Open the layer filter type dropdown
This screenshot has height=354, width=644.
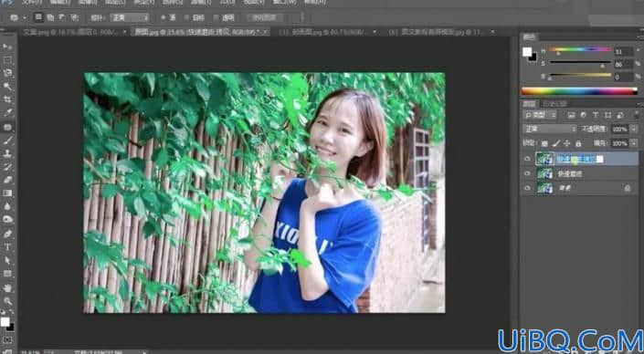point(540,115)
